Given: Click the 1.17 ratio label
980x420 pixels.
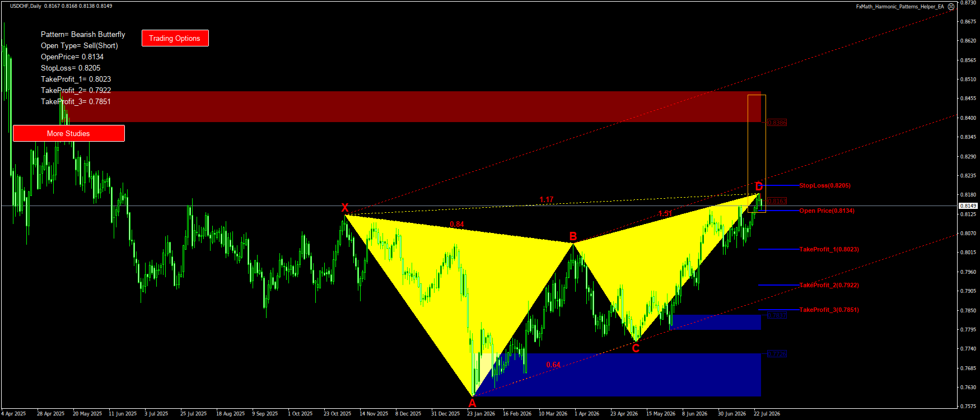Looking at the screenshot, I should [547, 200].
